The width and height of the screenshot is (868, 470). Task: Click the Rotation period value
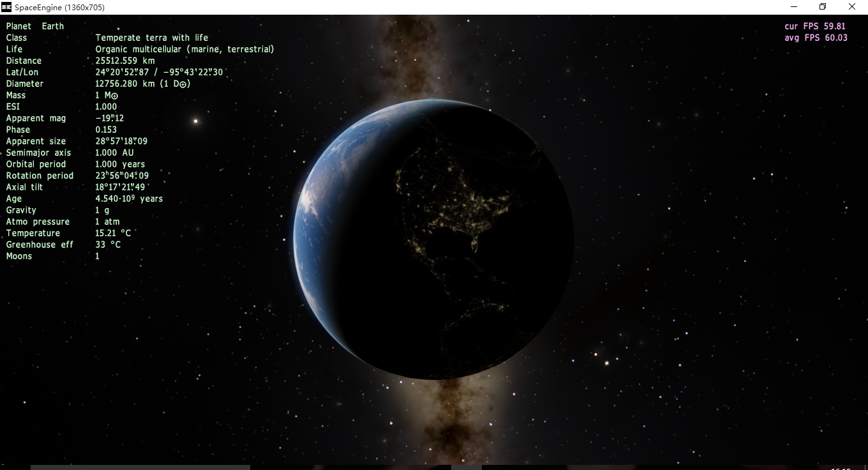point(122,176)
